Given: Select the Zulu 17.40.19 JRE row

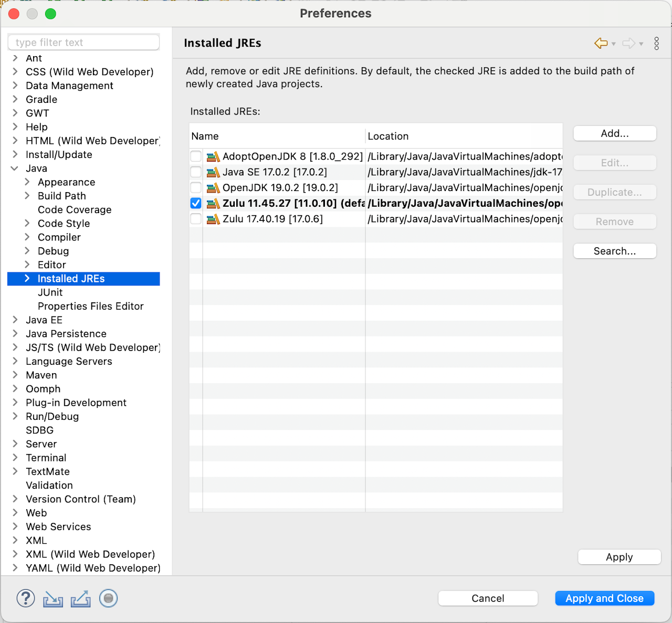Looking at the screenshot, I should (x=376, y=219).
